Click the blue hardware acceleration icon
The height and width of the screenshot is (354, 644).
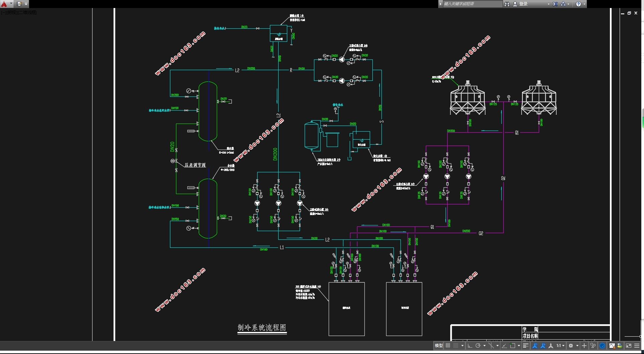point(602,346)
